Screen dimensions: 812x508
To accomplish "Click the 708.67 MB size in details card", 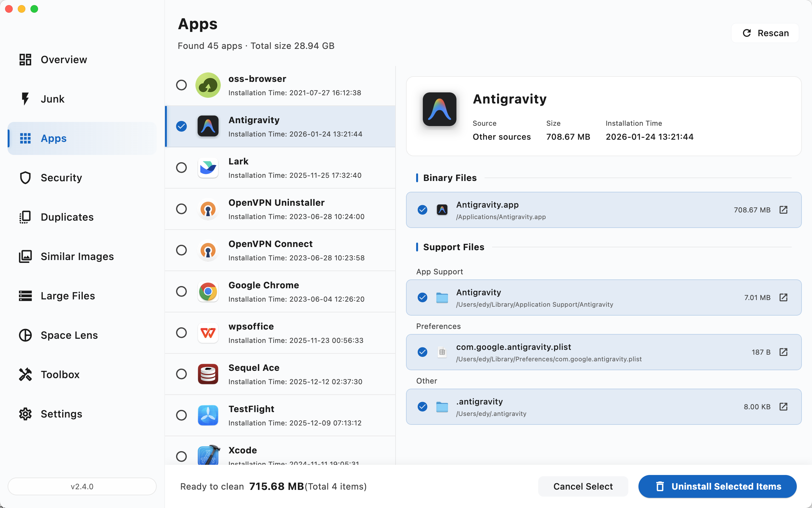I will (568, 137).
